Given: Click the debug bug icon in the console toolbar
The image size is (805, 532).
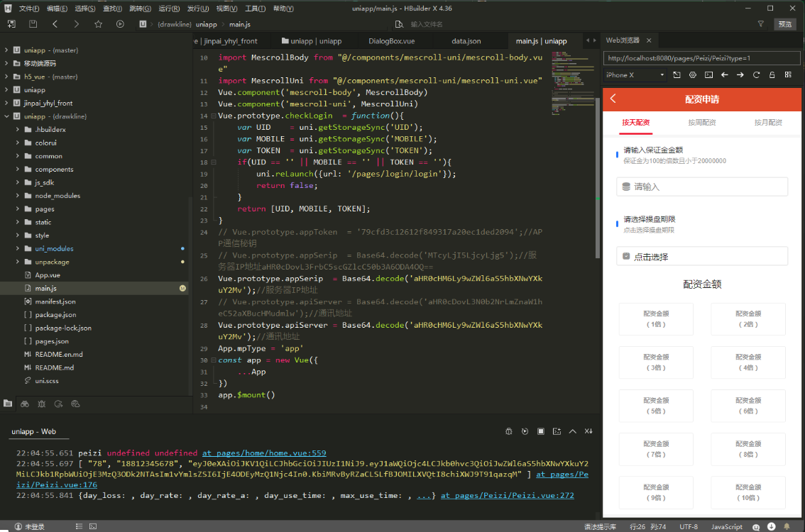Looking at the screenshot, I should pos(509,431).
